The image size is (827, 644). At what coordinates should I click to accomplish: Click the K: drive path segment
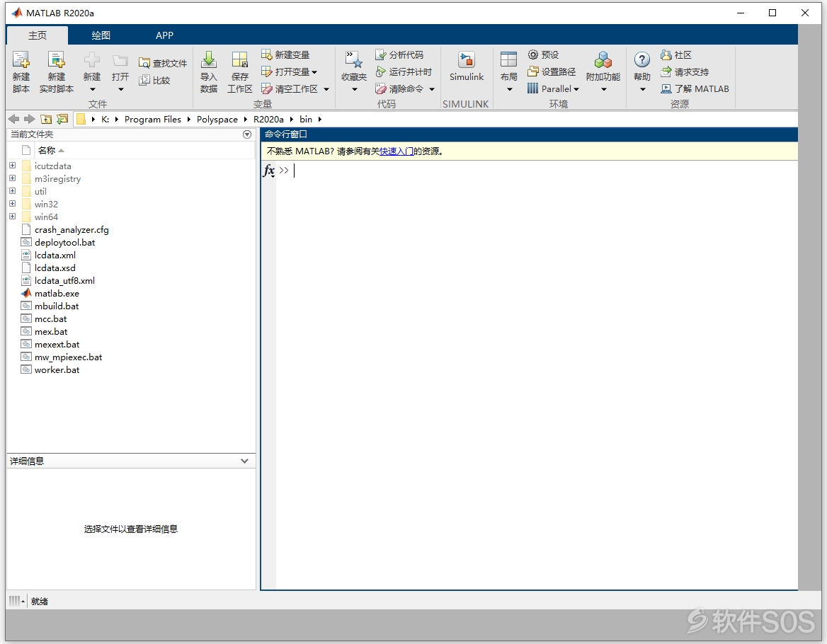coord(105,119)
